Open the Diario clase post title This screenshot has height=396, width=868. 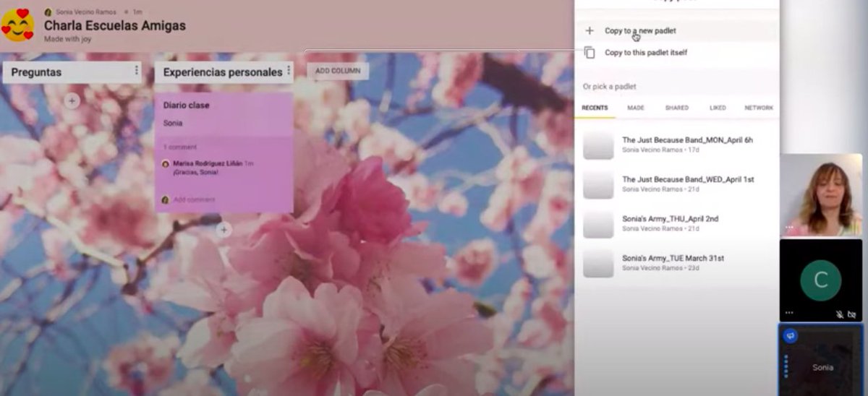coord(186,105)
